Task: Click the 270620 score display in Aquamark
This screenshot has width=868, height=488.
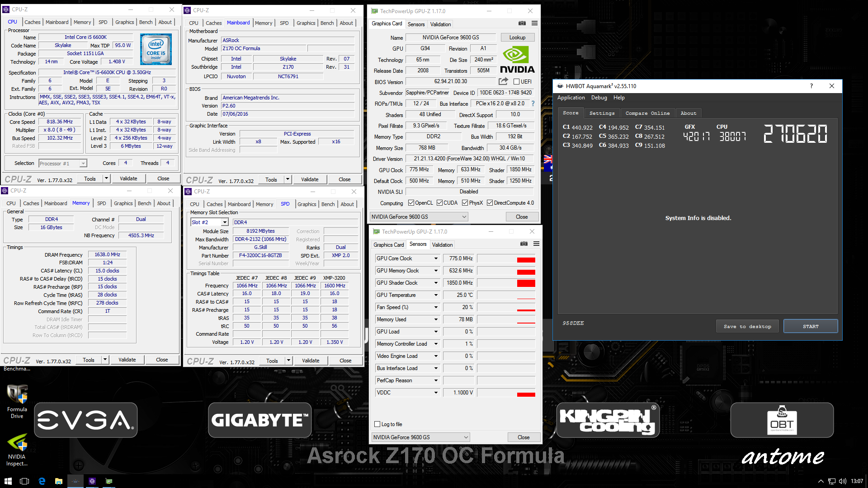Action: [795, 134]
